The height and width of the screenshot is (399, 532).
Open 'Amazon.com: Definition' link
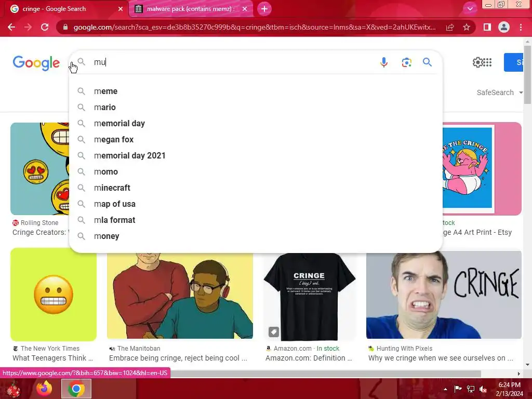point(309,358)
